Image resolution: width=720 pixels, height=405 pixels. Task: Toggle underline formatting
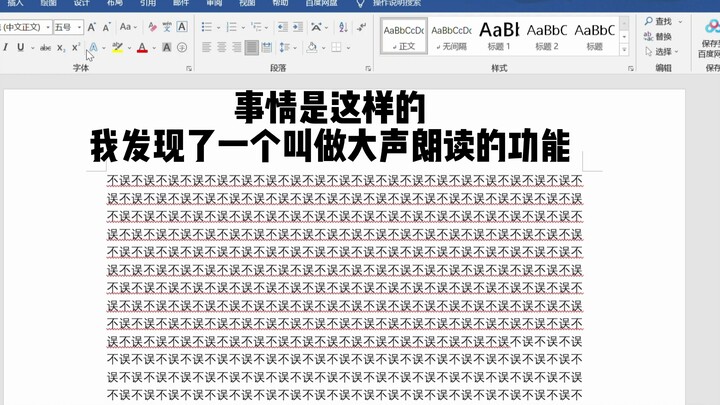coord(21,47)
